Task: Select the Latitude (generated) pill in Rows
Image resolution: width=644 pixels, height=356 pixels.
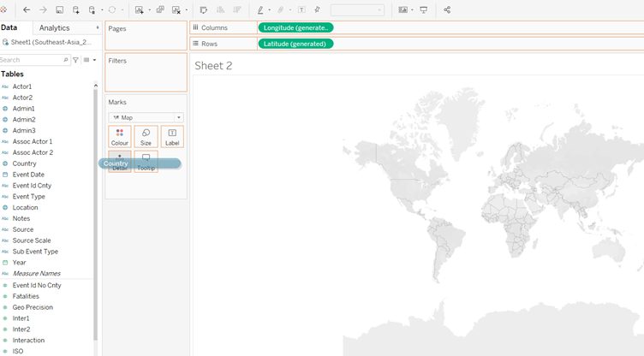Action: click(295, 44)
